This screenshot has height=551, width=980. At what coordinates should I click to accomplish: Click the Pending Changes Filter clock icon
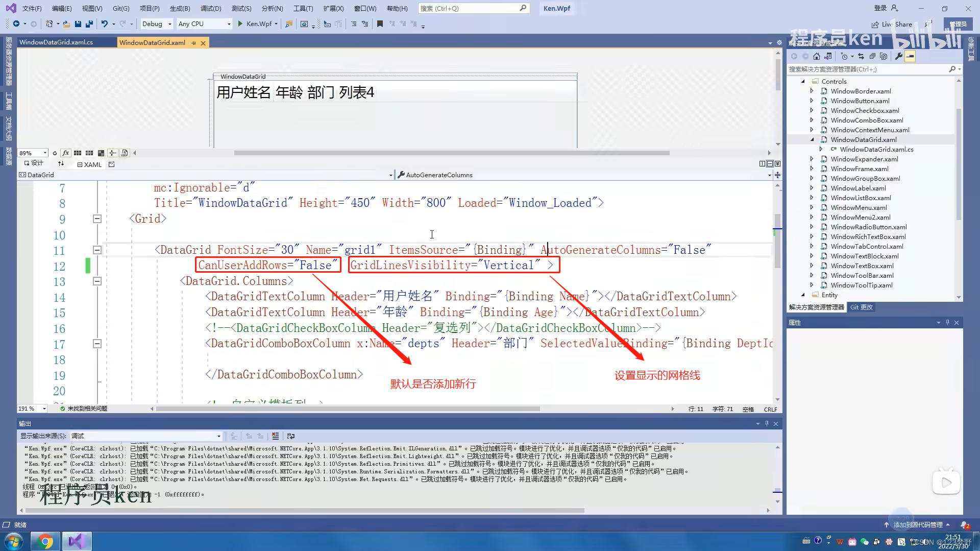point(844,56)
